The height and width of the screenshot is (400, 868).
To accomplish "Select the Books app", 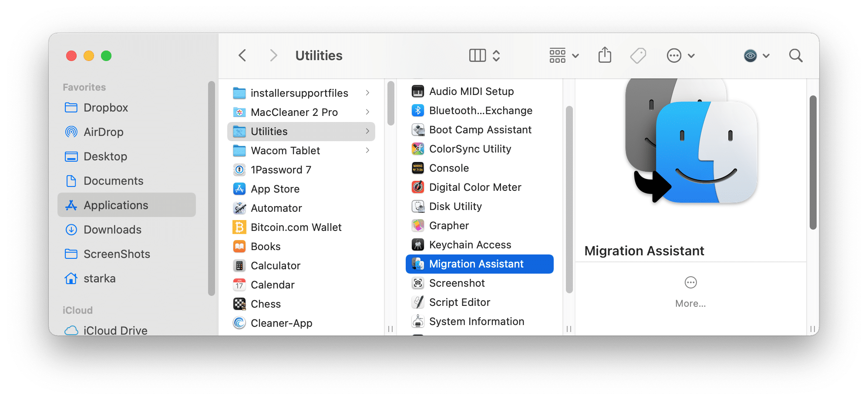I will click(301, 247).
